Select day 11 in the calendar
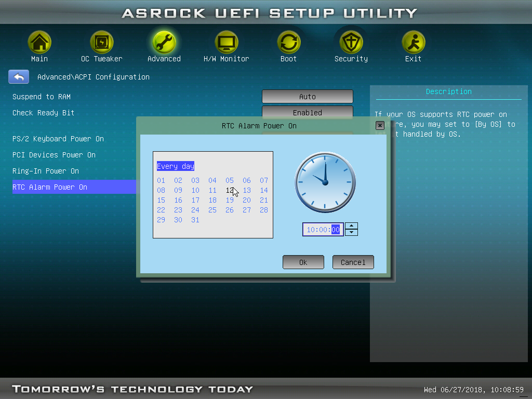This screenshot has width=532, height=399. point(212,190)
